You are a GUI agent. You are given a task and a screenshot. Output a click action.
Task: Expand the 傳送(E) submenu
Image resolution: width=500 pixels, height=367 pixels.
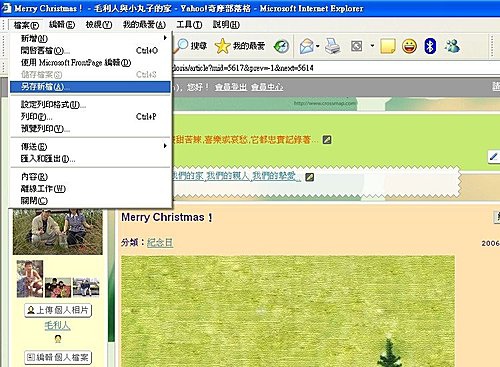pyautogui.click(x=90, y=146)
